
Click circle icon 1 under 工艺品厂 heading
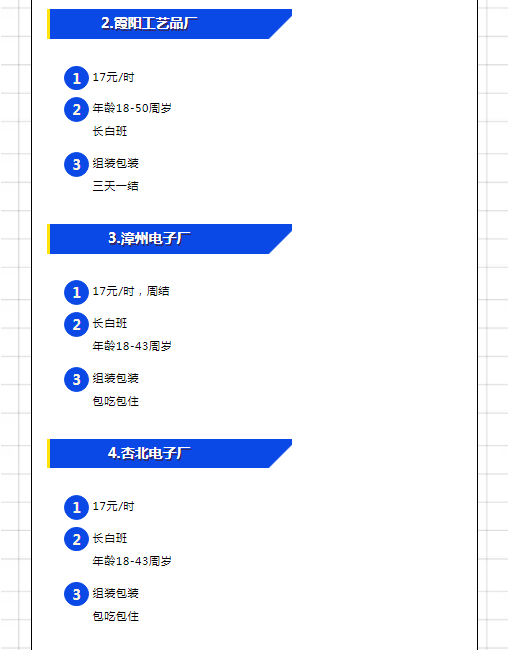point(76,78)
